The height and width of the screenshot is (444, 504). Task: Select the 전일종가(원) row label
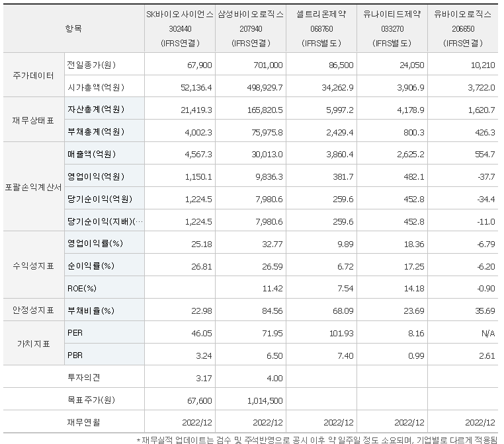[x=91, y=65]
